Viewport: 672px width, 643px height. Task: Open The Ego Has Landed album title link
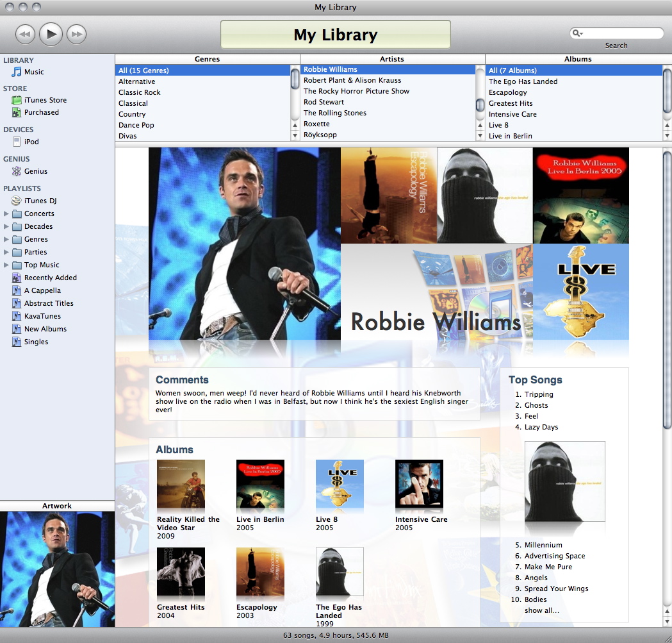339,611
